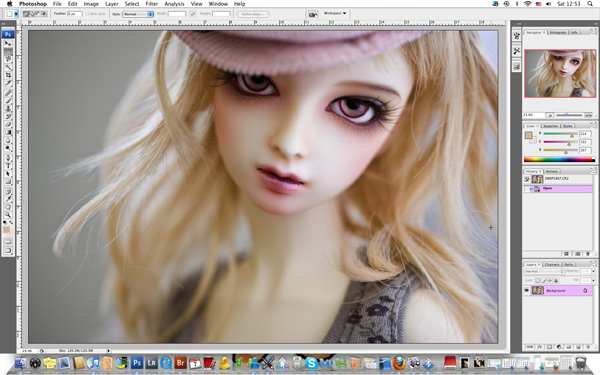
Task: Select the Magic Wand tool
Action: [8, 67]
